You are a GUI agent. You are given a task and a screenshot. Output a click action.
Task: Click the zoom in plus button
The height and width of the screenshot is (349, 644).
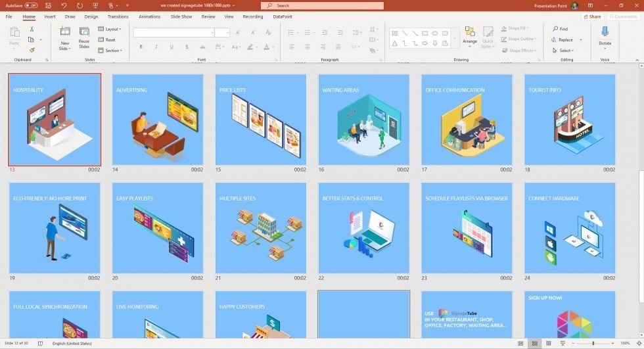click(x=612, y=343)
